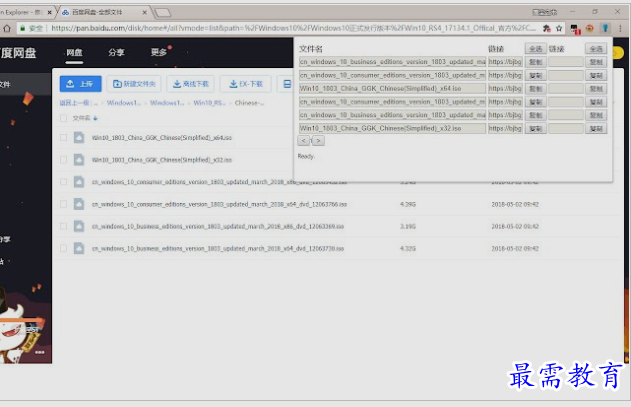The height and width of the screenshot is (407, 631).
Task: Switch to the Explorer browser tab
Action: (x=24, y=12)
